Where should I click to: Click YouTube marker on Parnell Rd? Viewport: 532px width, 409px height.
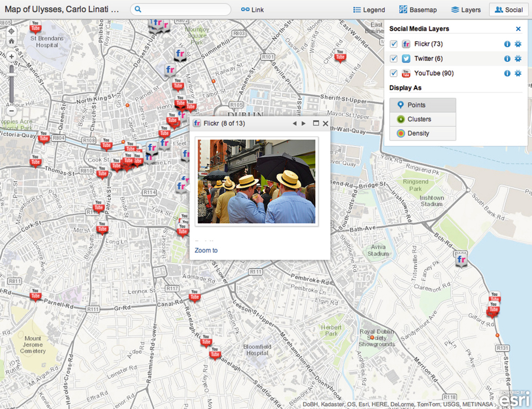(35, 295)
